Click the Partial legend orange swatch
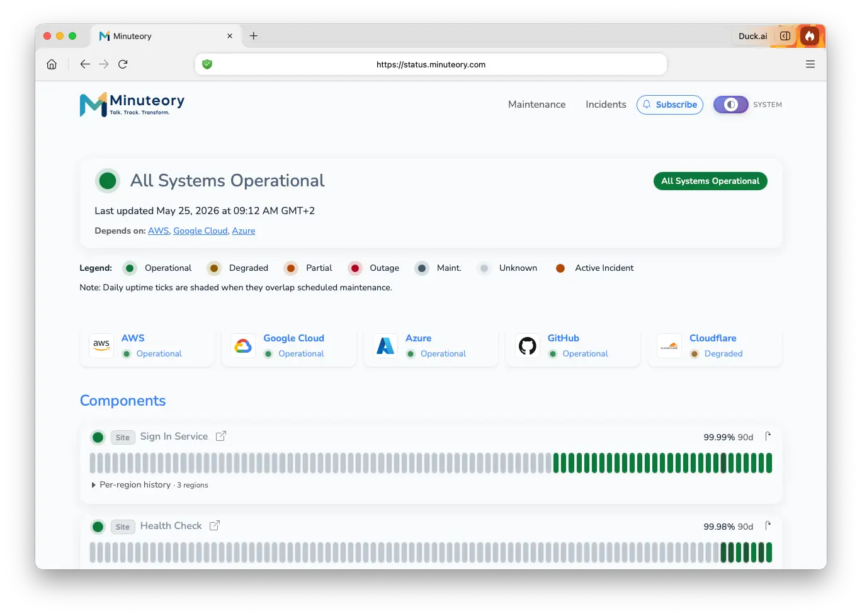 point(291,268)
